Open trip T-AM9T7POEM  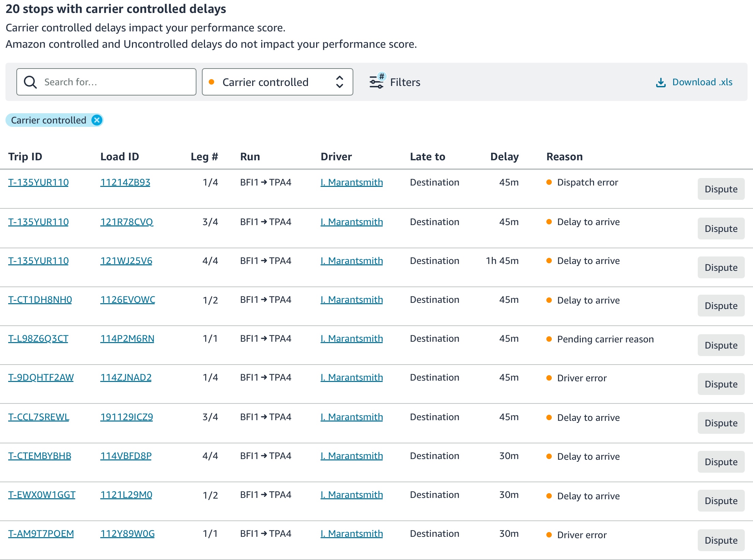[x=41, y=533]
